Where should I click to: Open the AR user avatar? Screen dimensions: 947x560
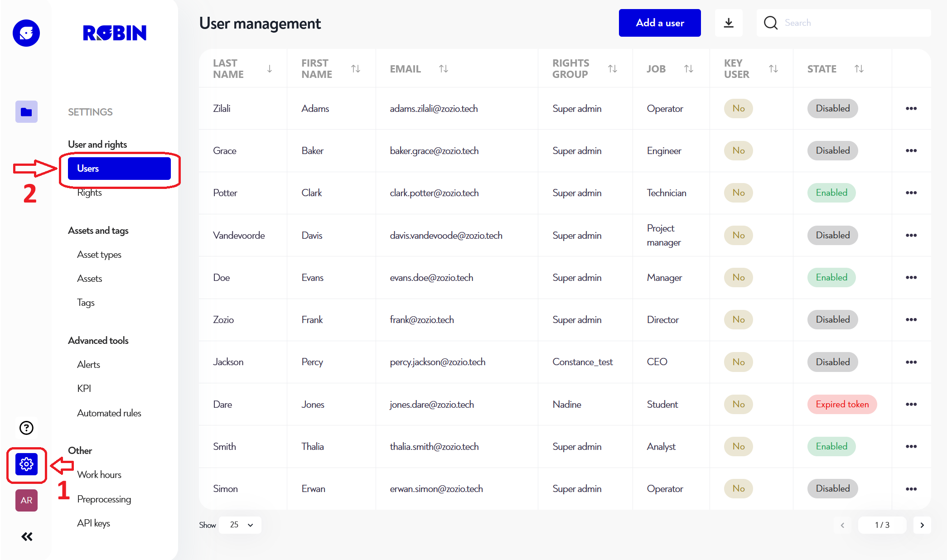pyautogui.click(x=26, y=500)
